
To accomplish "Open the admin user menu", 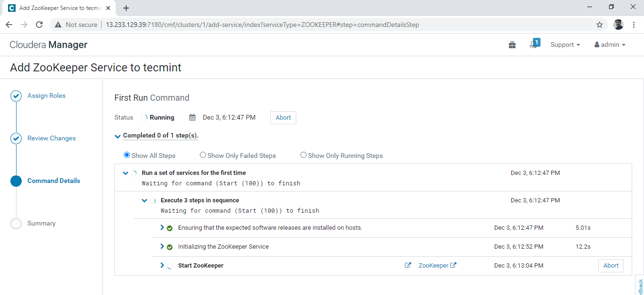I will [x=610, y=44].
